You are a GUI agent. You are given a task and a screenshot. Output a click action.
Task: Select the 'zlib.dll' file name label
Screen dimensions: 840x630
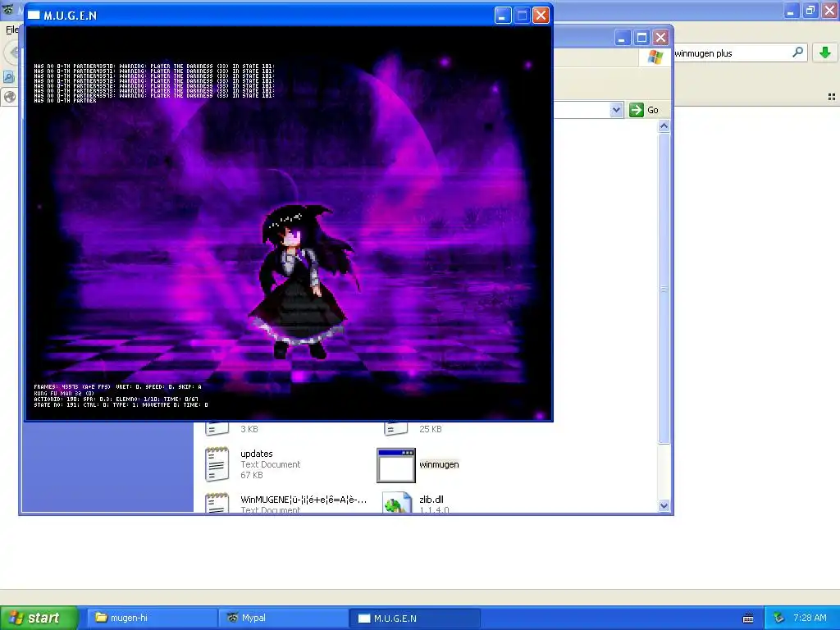point(431,500)
